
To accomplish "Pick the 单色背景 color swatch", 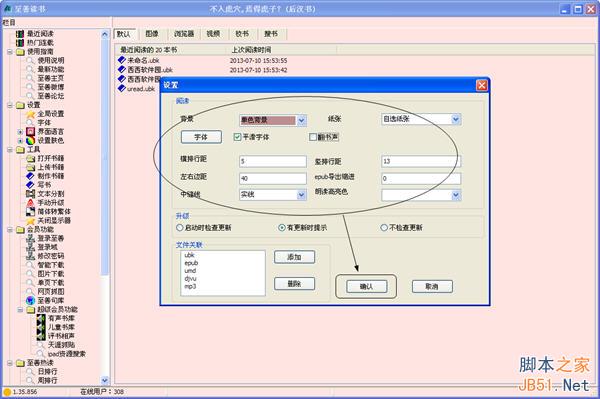I will pos(268,120).
